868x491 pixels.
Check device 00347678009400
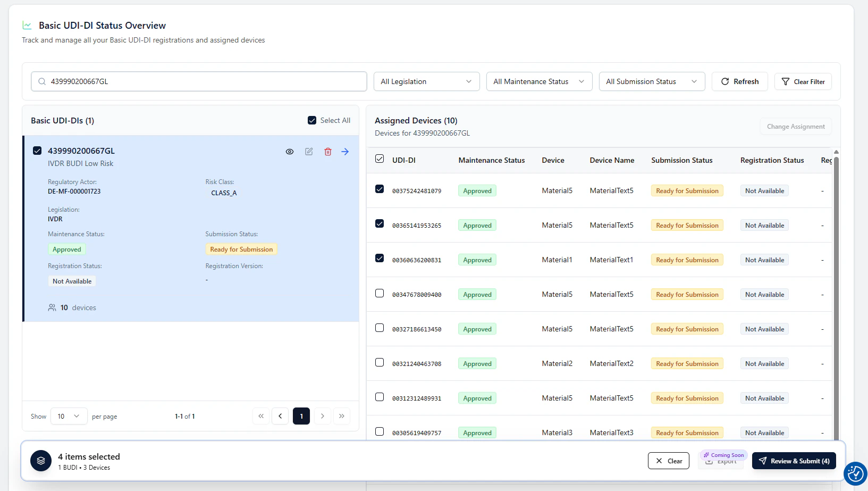point(380,293)
